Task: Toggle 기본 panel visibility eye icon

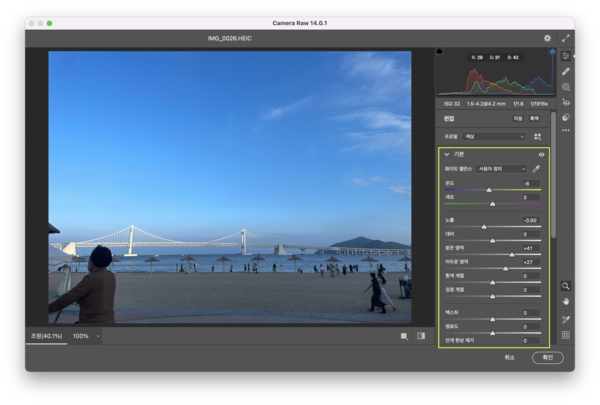Action: pos(541,155)
